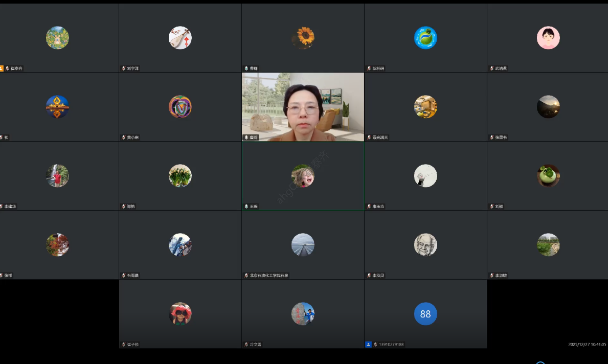Click the 北京石油化工学院石泉 name label
Screen dimensions: 608x364
[269, 276]
